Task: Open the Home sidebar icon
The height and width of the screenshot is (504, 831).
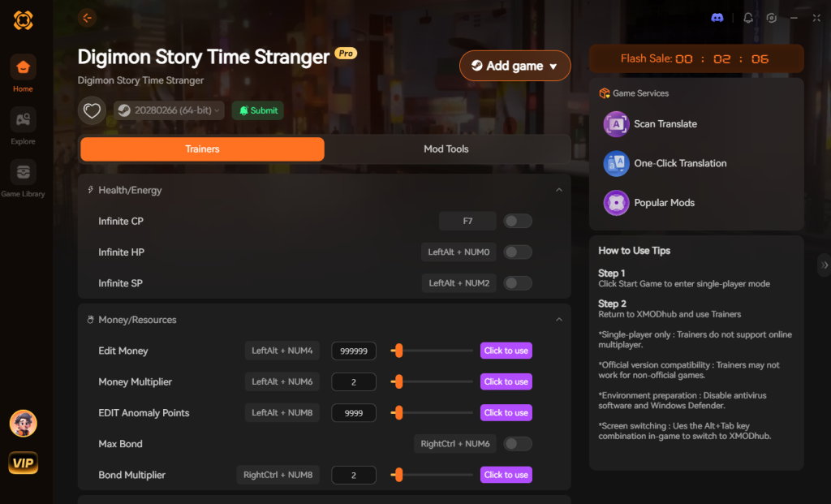Action: 23,67
